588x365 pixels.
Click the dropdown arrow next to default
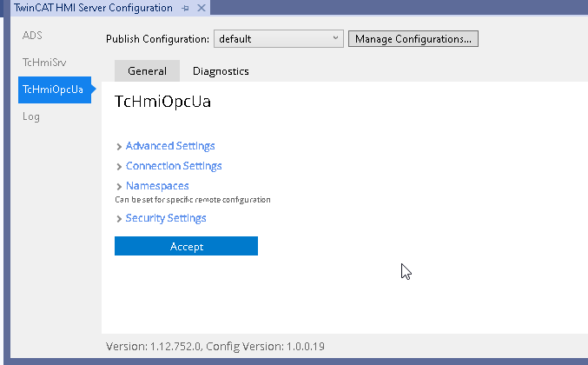335,38
